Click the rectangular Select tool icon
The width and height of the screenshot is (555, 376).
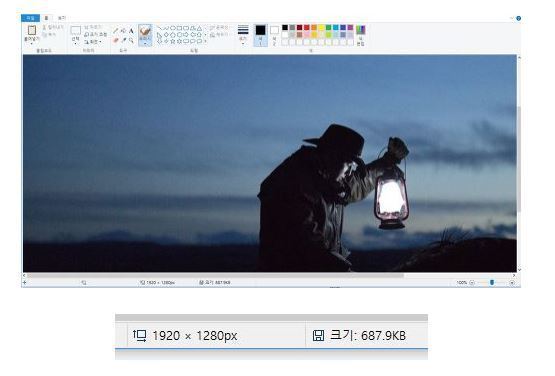[x=75, y=30]
